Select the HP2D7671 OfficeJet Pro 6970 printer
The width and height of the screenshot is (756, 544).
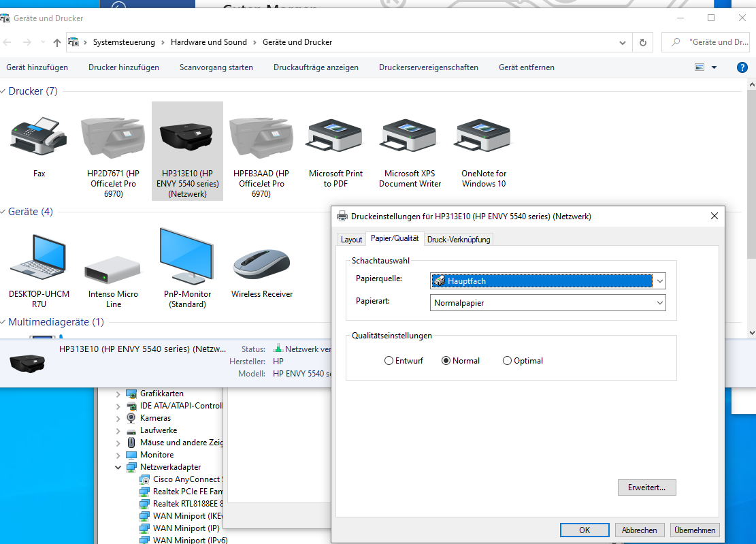pyautogui.click(x=114, y=138)
